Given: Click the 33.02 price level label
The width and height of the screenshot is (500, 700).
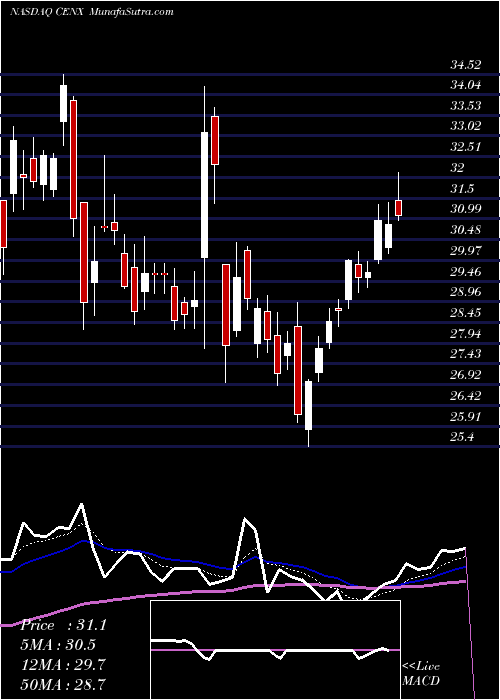Looking at the screenshot, I should [466, 126].
